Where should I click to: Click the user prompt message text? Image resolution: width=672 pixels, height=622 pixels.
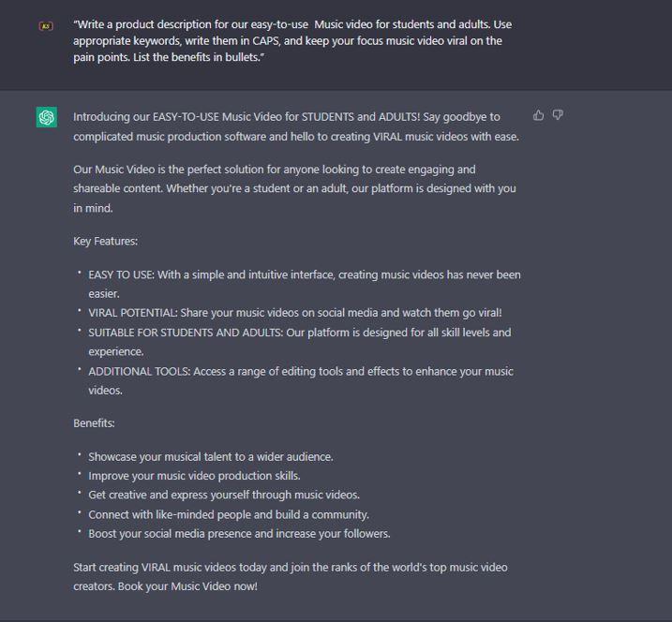tap(292, 40)
